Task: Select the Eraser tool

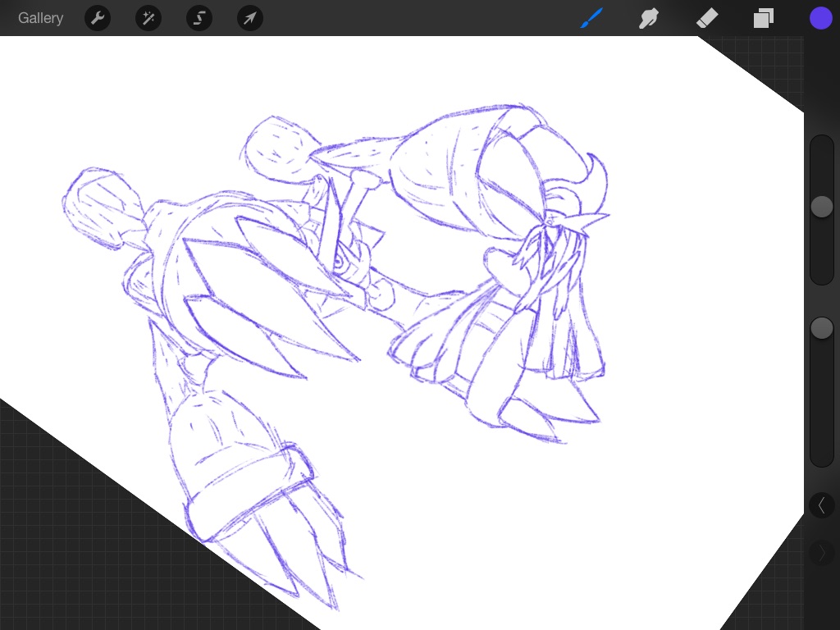Action: tap(706, 18)
